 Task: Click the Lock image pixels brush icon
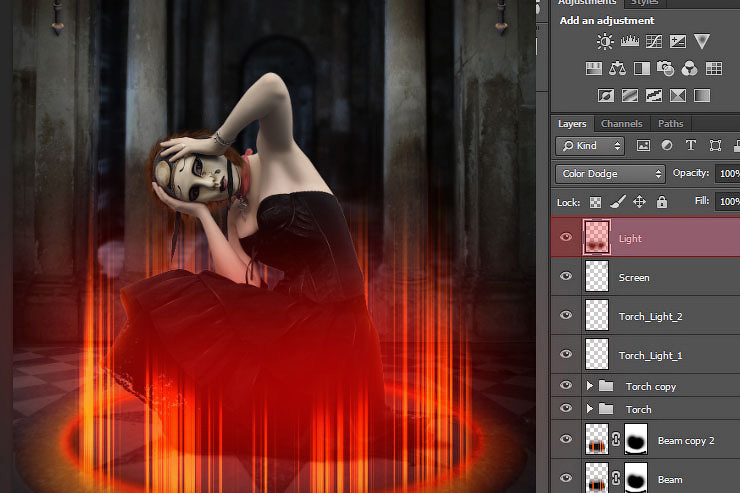click(617, 202)
